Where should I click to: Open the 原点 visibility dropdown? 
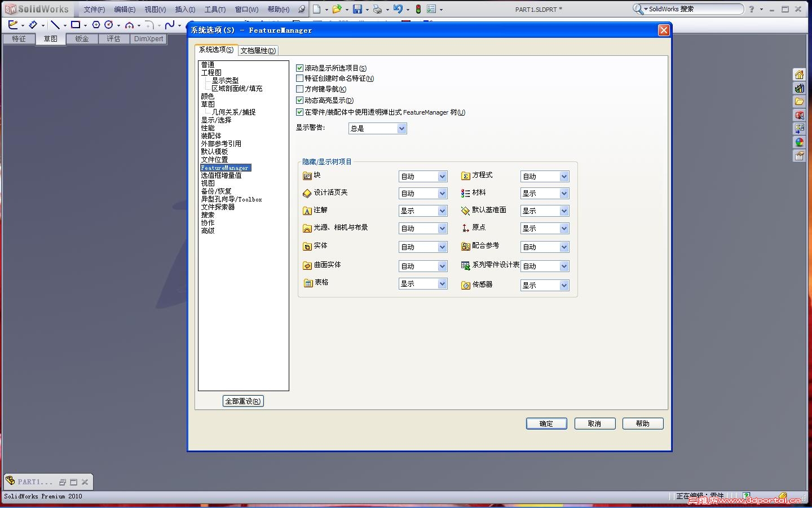(x=545, y=228)
